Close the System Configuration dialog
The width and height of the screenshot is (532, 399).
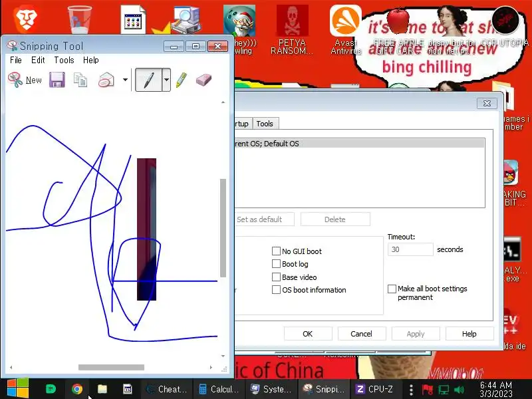coord(487,103)
